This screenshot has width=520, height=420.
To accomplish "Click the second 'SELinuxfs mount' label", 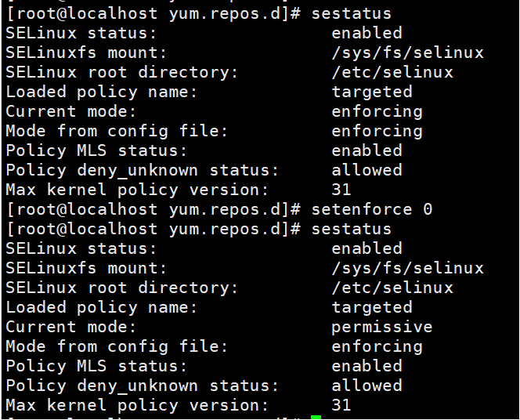I will pyautogui.click(x=86, y=269).
